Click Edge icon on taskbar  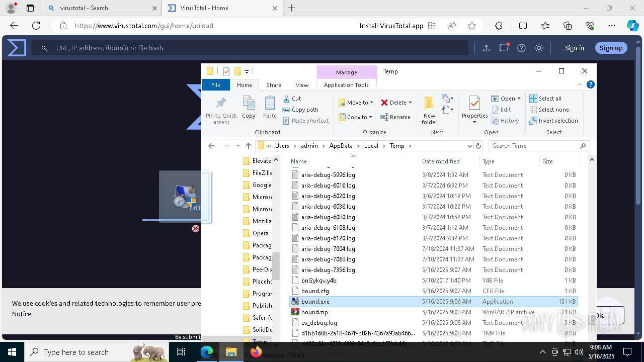tap(207, 352)
